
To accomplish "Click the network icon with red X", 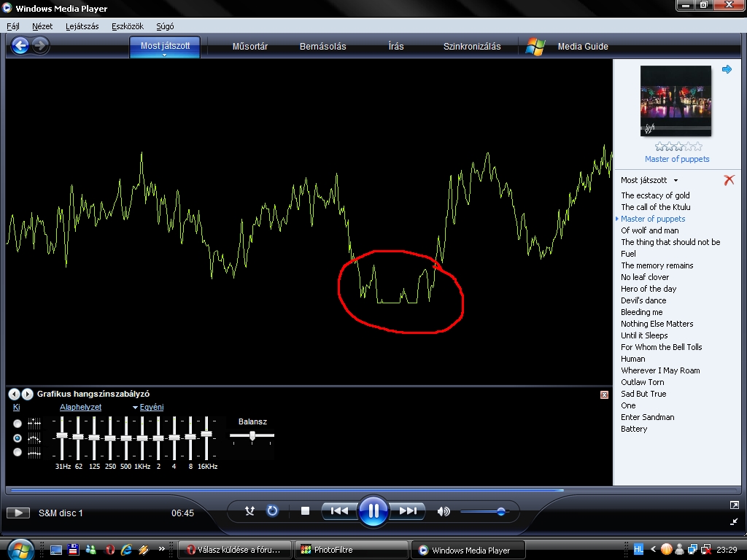I will 706,550.
